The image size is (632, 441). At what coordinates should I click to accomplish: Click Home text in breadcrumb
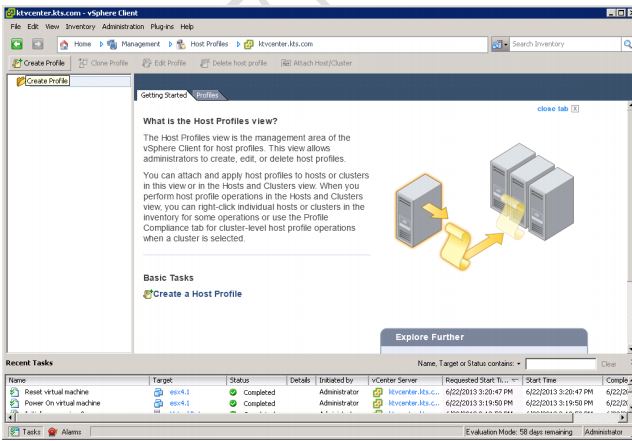tap(83, 44)
